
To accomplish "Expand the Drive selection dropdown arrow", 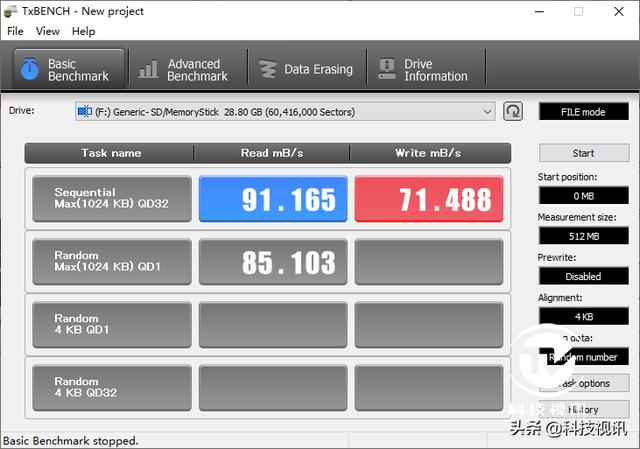I will (487, 111).
